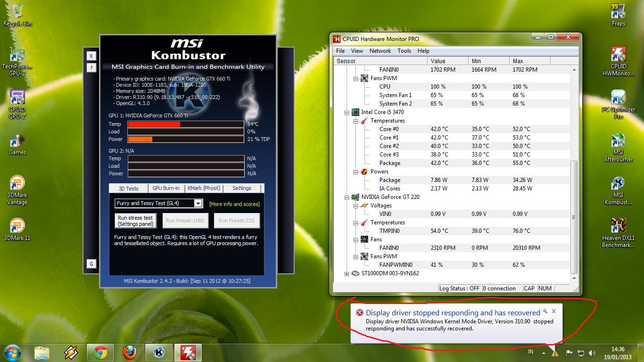The image size is (644, 362).
Task: Open Windows Explorer from taskbar
Action: (42, 353)
